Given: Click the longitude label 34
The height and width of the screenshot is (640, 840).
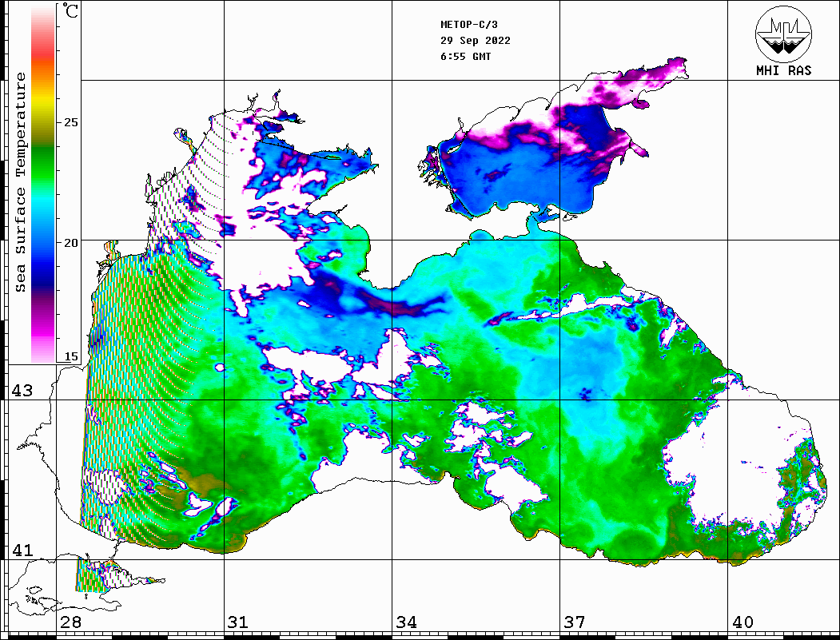Looking at the screenshot, I should 406,622.
